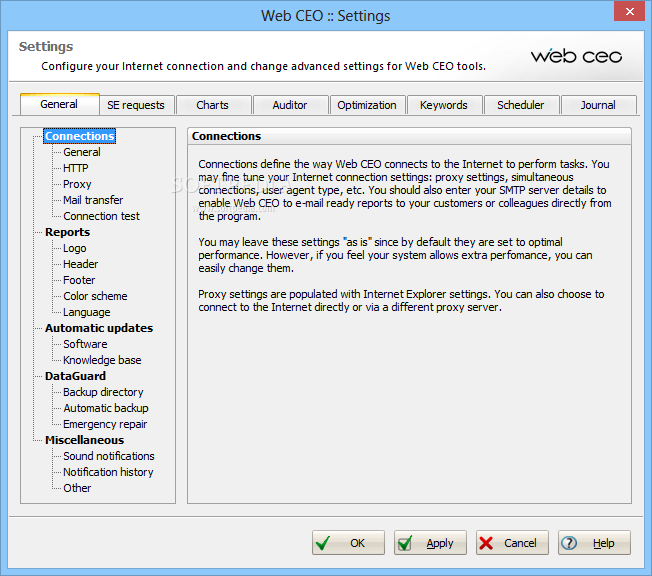652x576 pixels.
Task: Select Knowledge base item
Action: coord(102,360)
